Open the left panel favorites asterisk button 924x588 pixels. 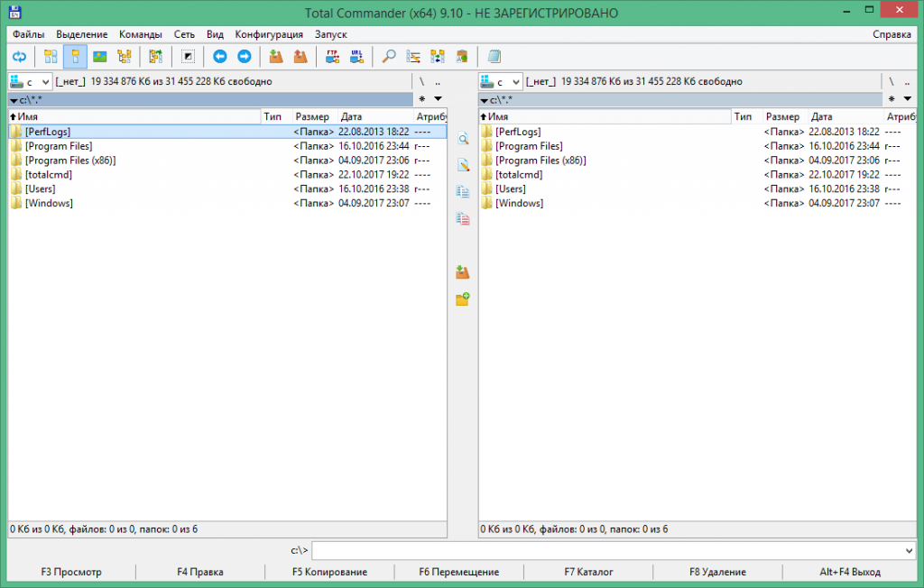click(x=422, y=99)
